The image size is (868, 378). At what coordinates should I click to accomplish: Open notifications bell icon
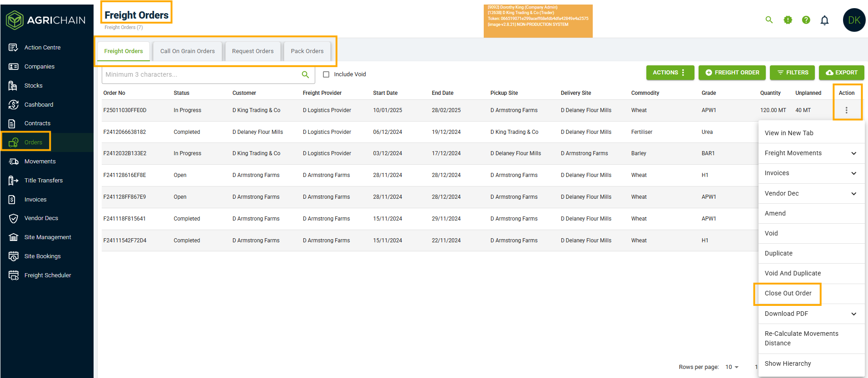click(x=824, y=20)
